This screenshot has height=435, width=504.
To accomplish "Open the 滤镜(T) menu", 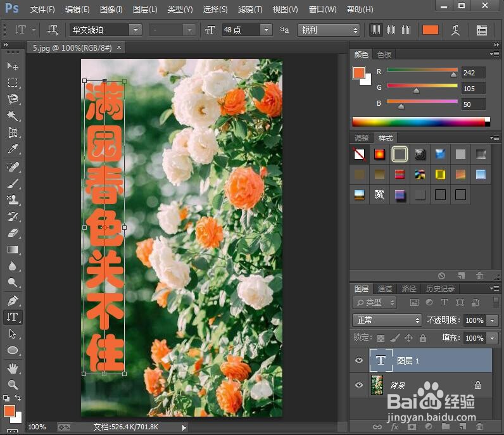I will pyautogui.click(x=250, y=9).
